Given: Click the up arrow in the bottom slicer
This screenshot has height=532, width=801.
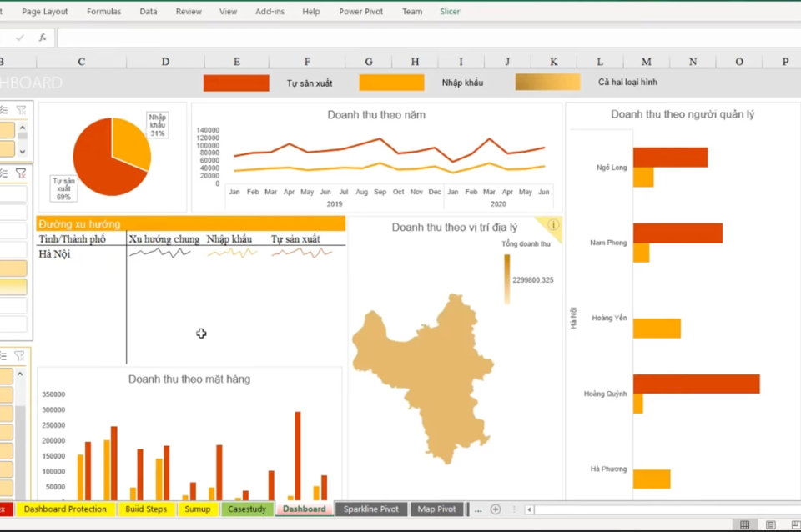Looking at the screenshot, I should (x=20, y=374).
